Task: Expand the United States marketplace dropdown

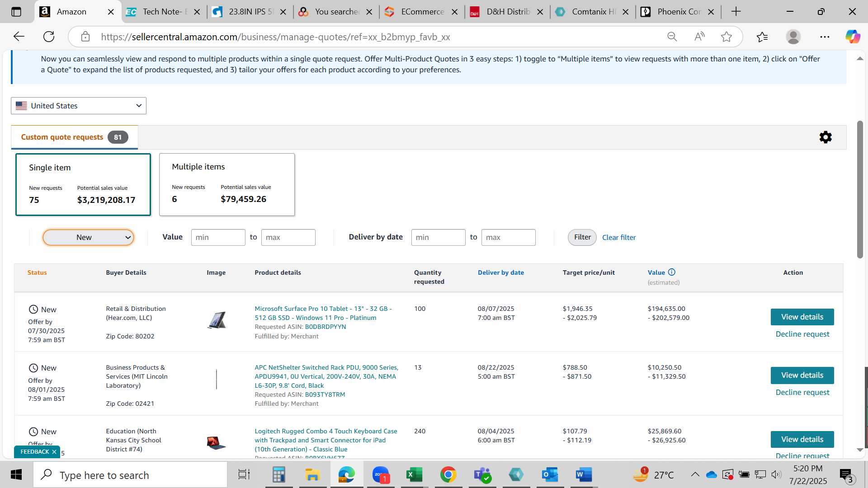Action: (x=79, y=106)
